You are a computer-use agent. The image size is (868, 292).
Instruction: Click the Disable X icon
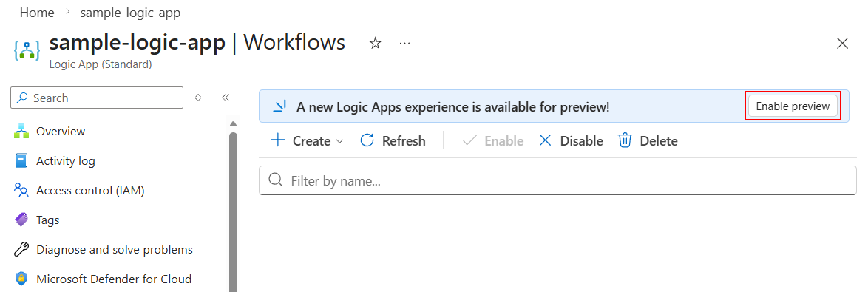tap(545, 140)
